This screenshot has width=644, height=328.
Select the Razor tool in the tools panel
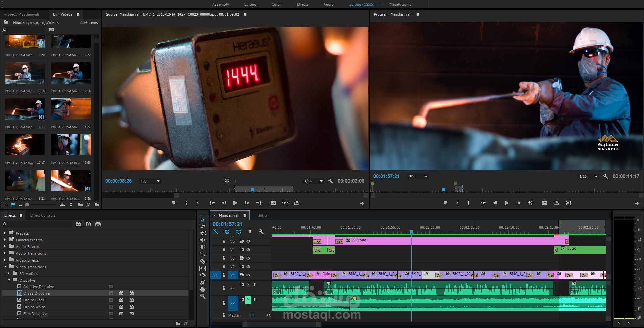click(203, 261)
